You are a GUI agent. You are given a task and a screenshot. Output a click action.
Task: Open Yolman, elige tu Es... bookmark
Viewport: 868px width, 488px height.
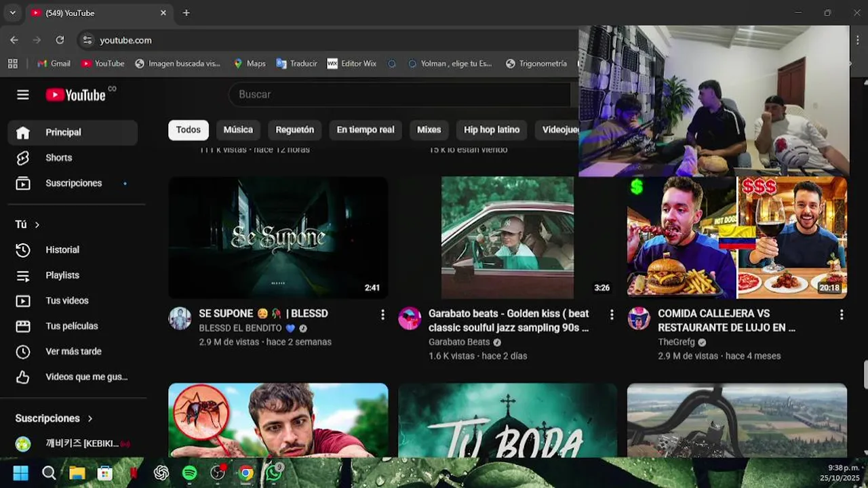pos(450,63)
